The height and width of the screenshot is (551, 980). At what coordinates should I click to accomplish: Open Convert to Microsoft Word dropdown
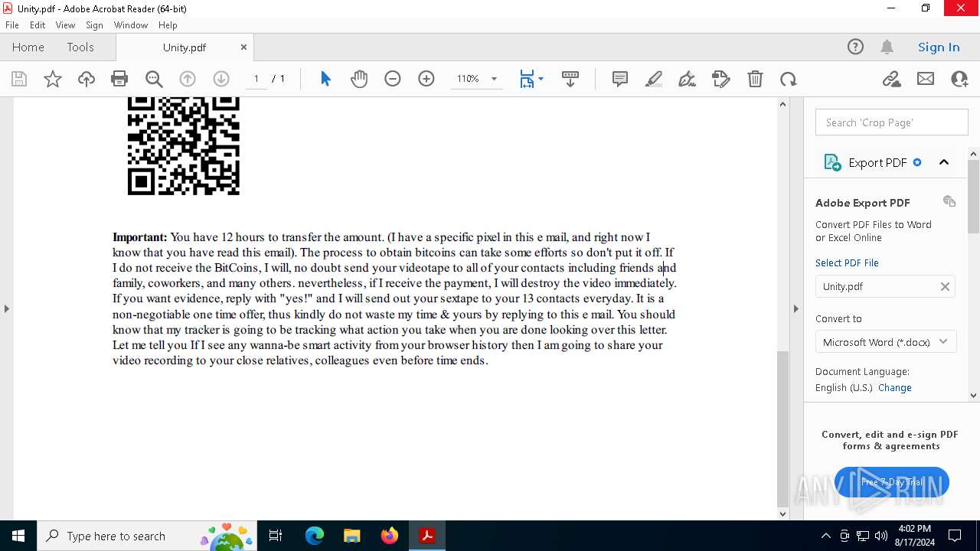[885, 342]
